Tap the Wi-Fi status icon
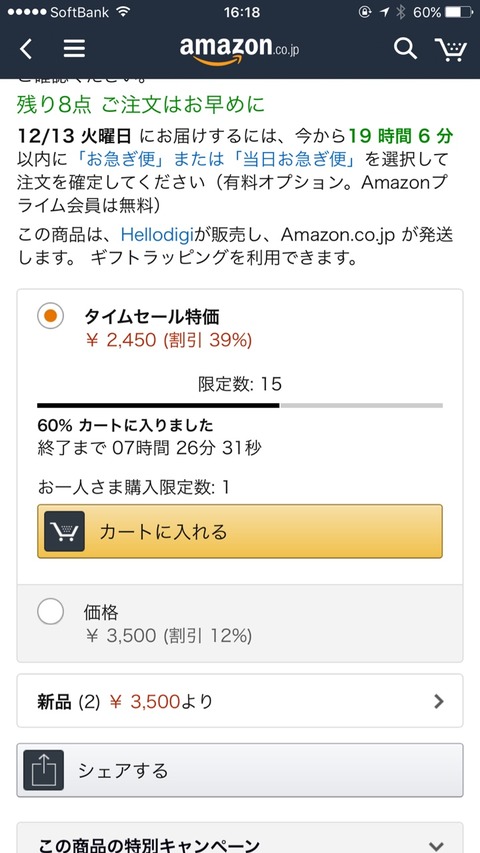The image size is (480, 853). click(124, 12)
